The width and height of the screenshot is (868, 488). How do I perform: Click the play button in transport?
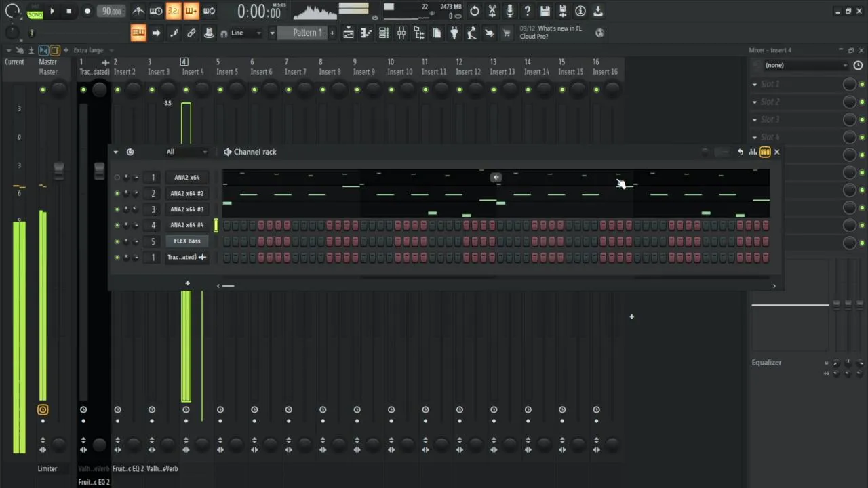click(52, 11)
